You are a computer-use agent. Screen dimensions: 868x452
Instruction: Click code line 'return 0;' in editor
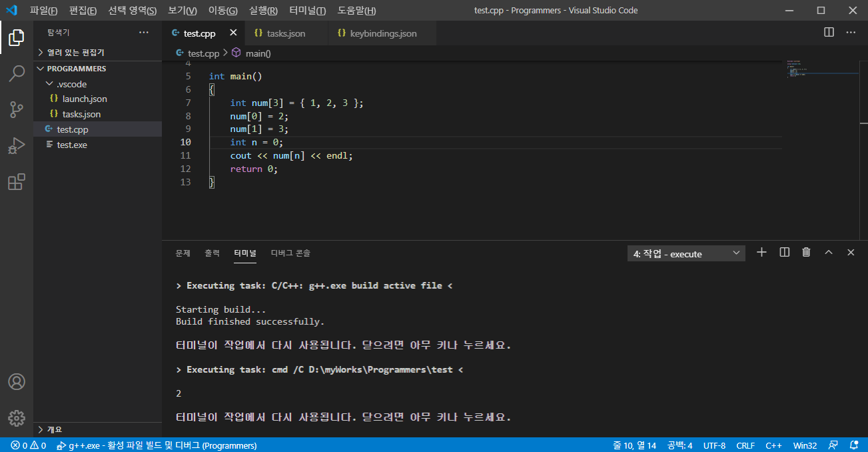point(254,169)
